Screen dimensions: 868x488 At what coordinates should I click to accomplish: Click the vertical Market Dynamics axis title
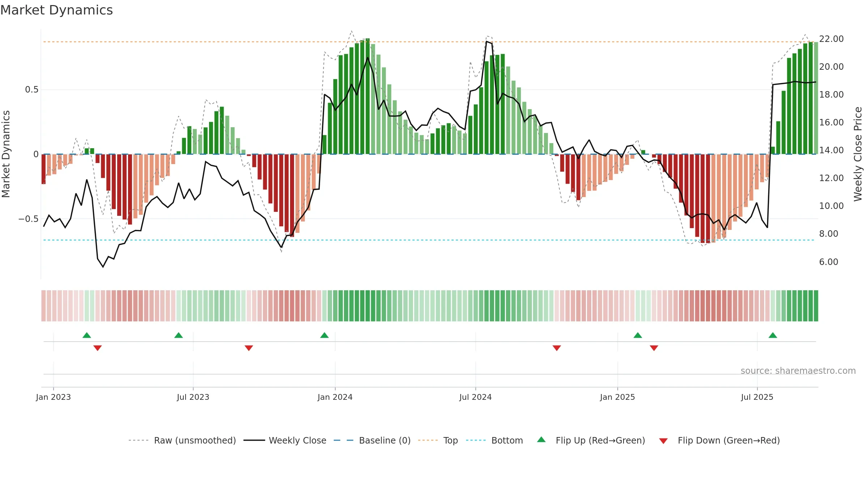6,154
